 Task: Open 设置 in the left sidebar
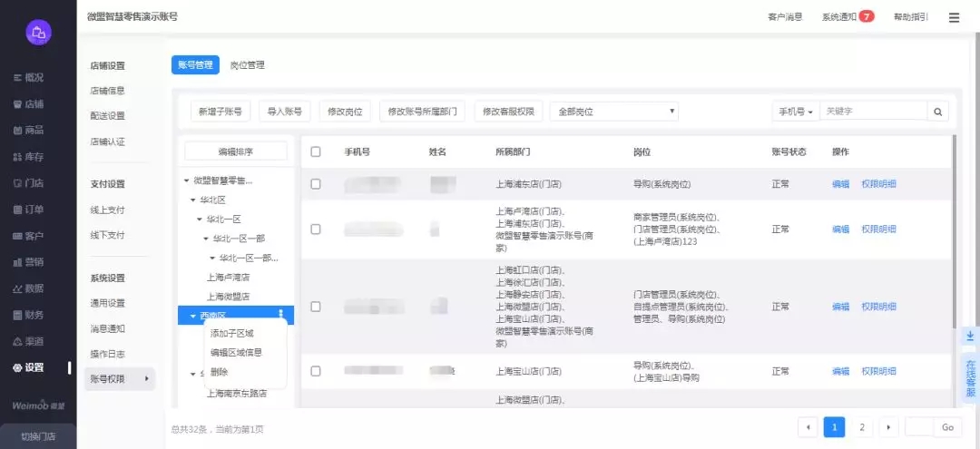(34, 367)
